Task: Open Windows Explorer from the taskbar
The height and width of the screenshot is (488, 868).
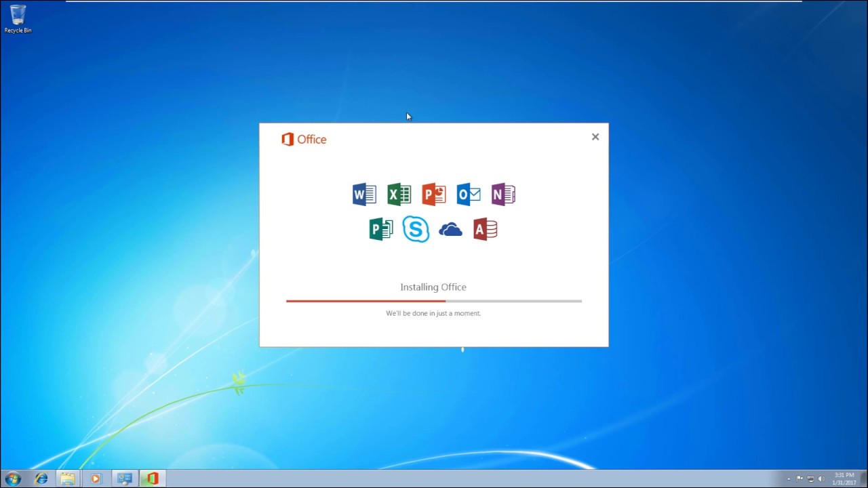Action: [x=68, y=479]
